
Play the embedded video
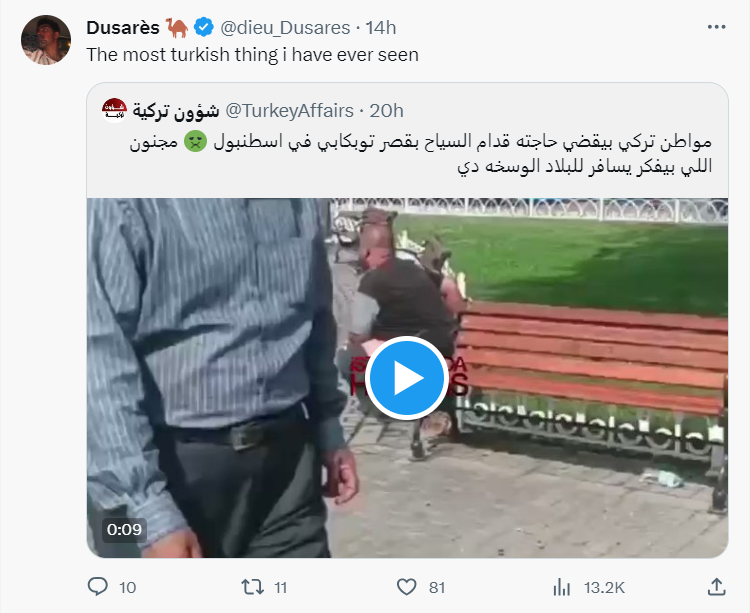coord(407,378)
